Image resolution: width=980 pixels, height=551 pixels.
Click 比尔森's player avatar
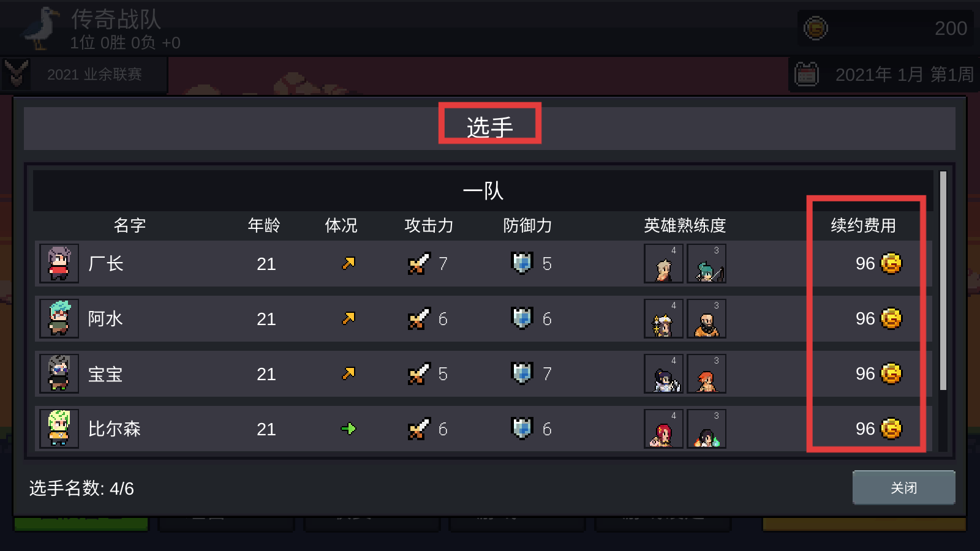click(x=59, y=429)
